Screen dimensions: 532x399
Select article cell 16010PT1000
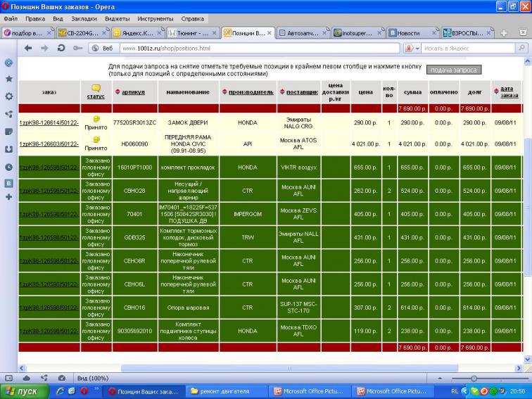pyautogui.click(x=134, y=167)
